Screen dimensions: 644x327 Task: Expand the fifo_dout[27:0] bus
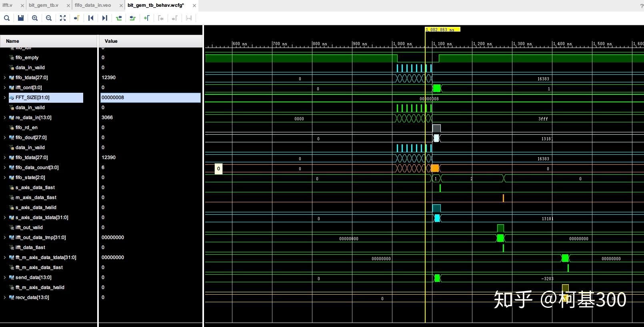(5, 138)
